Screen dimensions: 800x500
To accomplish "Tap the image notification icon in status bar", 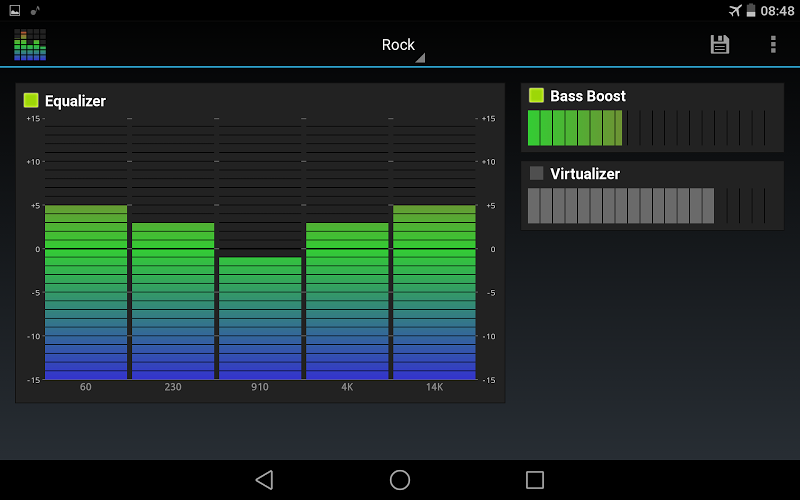I will point(15,10).
